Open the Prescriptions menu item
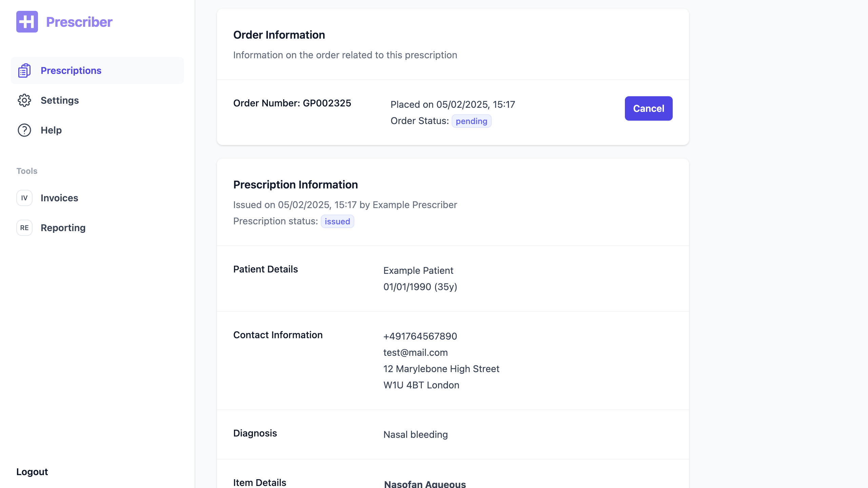 (x=71, y=70)
